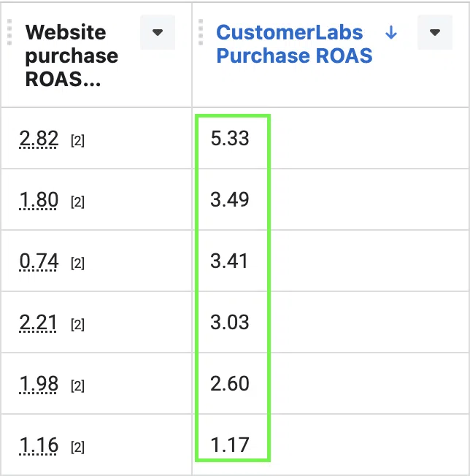The image size is (470, 476).
Task: Sort by Website purchase ROAS header
Action: point(72,55)
